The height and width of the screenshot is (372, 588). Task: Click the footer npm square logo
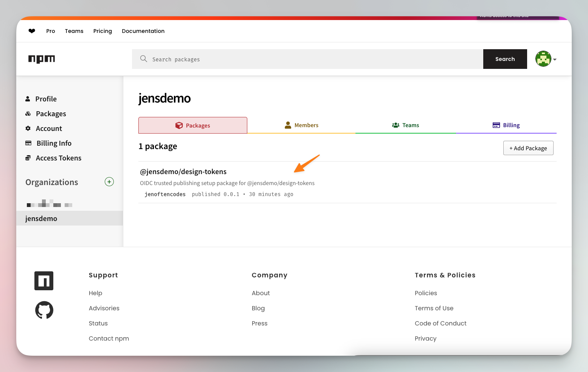pyautogui.click(x=44, y=281)
